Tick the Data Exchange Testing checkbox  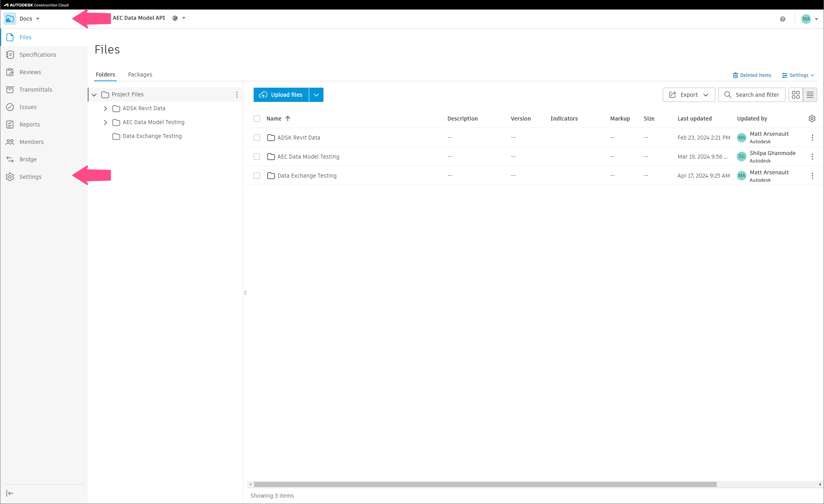point(257,176)
